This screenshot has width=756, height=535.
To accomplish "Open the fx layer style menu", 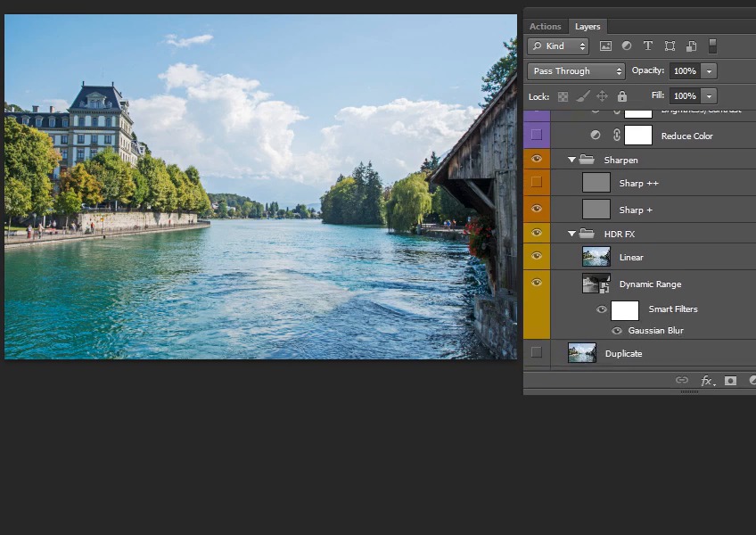I will click(x=707, y=381).
